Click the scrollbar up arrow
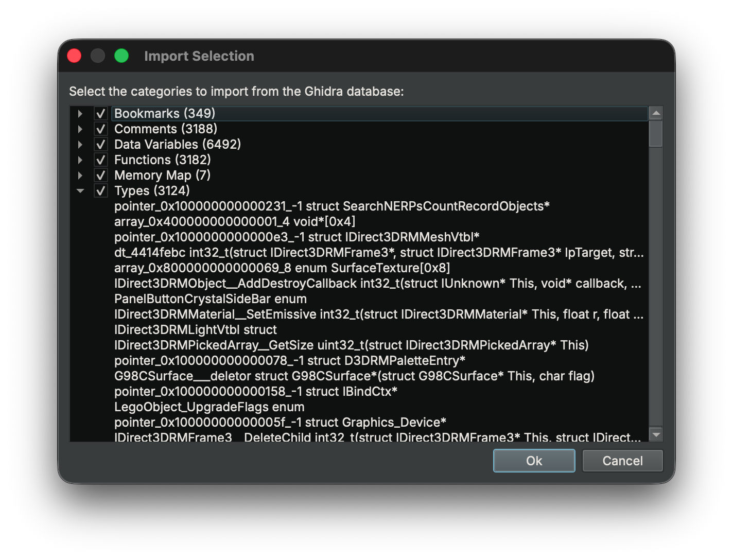This screenshot has width=733, height=560. click(656, 113)
